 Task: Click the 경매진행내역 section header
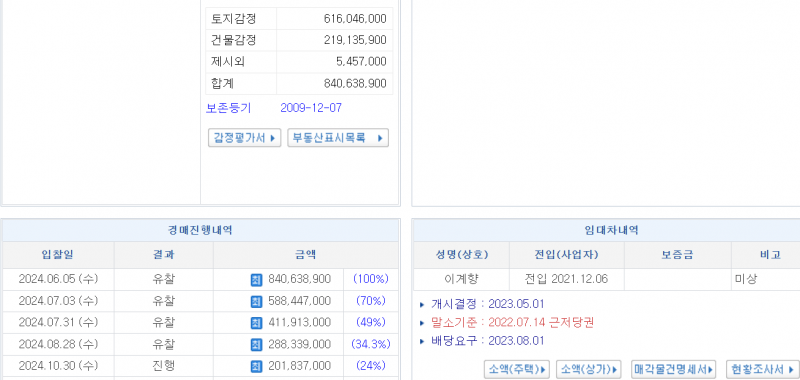pos(201,231)
